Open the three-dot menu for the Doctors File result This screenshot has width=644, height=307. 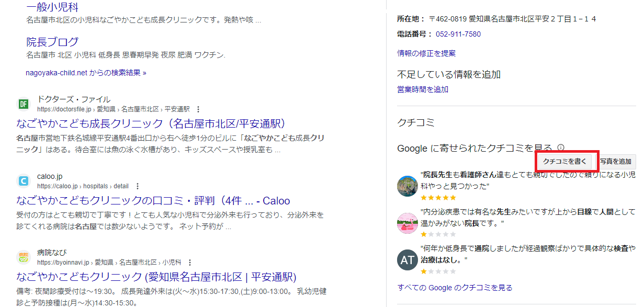[x=197, y=109]
